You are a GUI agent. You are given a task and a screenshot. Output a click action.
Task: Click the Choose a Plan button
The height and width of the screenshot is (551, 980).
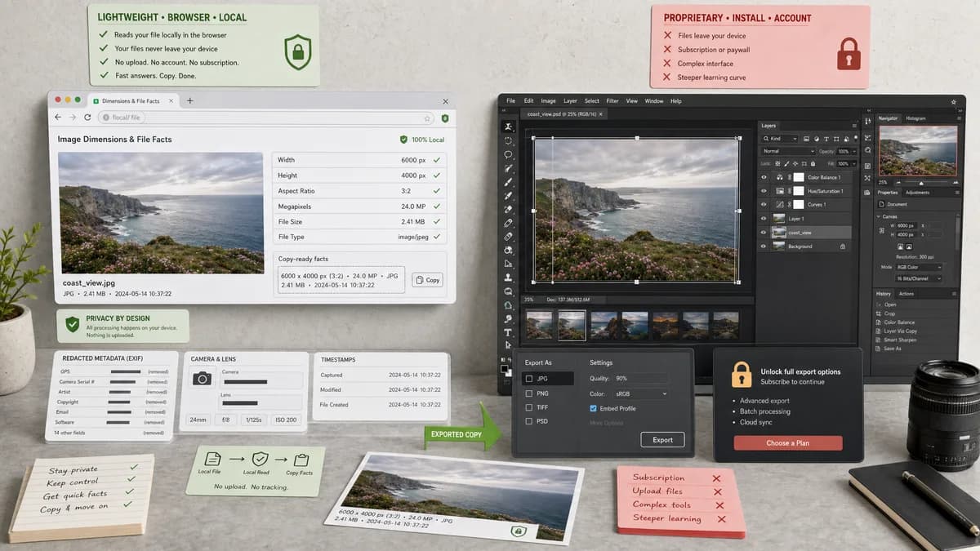788,443
